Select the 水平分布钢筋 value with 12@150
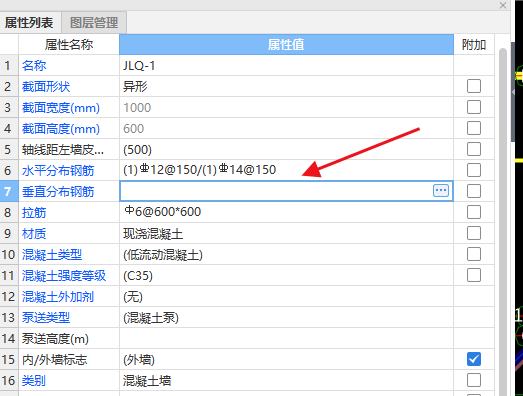The image size is (523, 396). click(286, 170)
